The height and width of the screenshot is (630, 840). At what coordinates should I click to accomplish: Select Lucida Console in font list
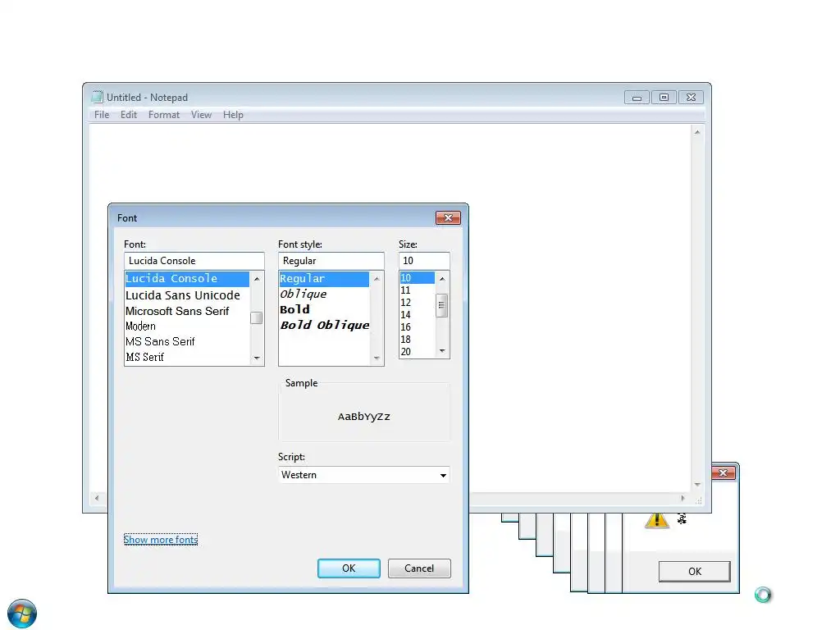(187, 279)
